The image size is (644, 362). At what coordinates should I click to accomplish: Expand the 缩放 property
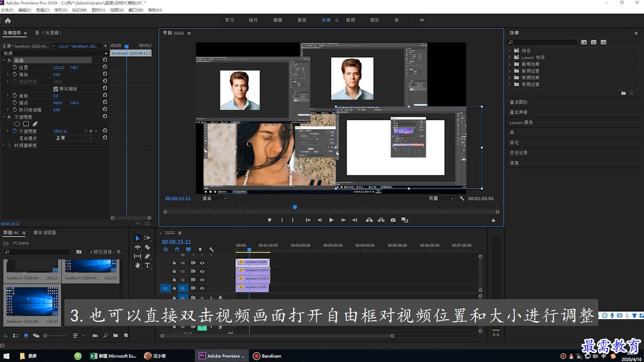coord(8,74)
